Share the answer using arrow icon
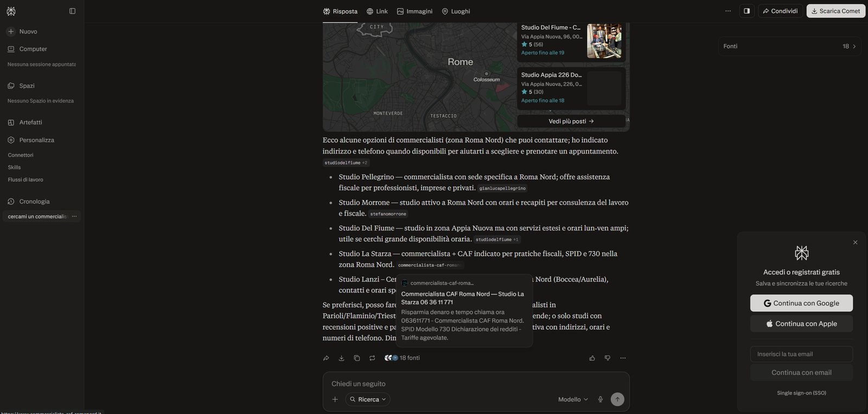868x414 pixels. 326,358
